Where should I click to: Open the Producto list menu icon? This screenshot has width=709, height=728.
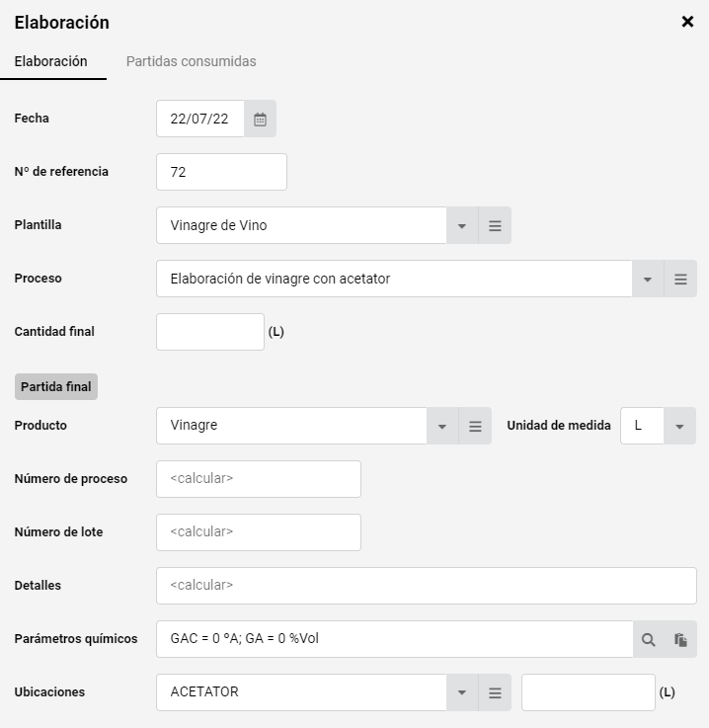click(475, 426)
